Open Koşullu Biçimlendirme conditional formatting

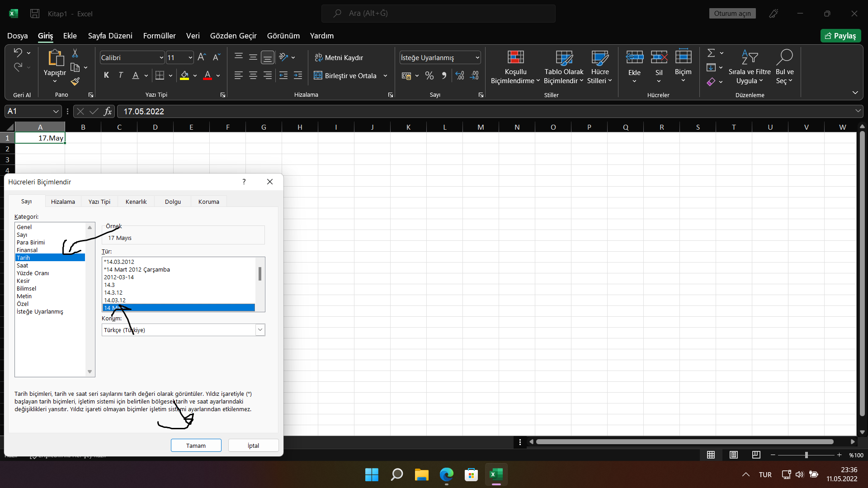[515, 67]
